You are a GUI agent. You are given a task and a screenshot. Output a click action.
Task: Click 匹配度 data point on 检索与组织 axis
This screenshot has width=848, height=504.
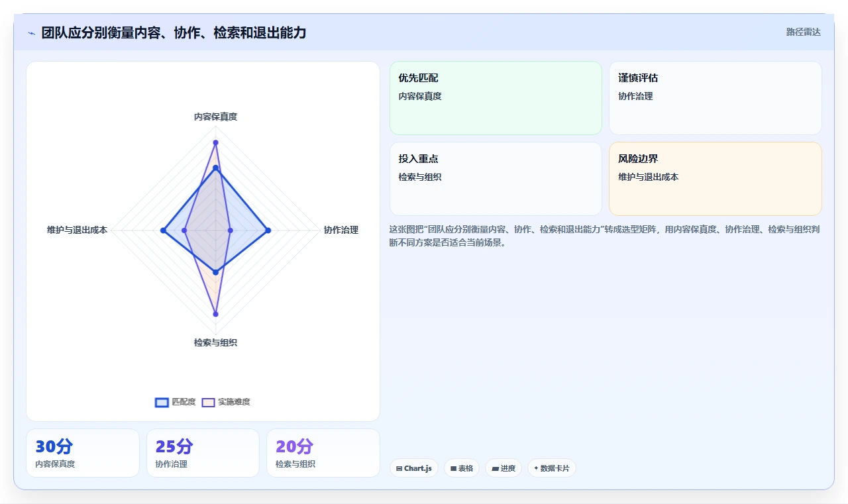tap(215, 272)
